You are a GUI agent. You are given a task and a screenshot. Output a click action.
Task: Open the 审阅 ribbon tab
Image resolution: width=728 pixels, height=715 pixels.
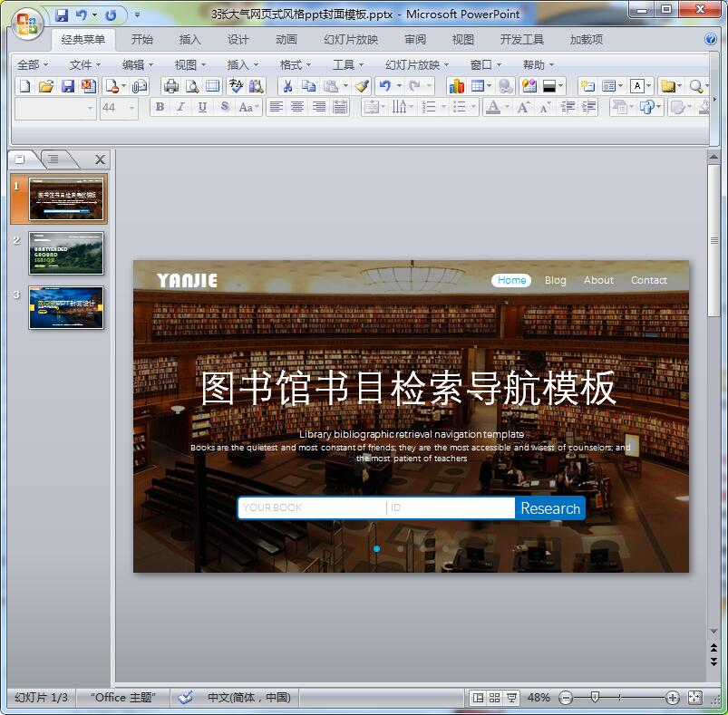coord(415,40)
